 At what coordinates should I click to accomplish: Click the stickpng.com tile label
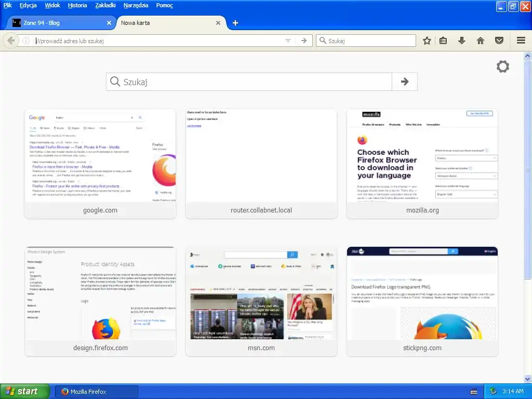pyautogui.click(x=422, y=348)
